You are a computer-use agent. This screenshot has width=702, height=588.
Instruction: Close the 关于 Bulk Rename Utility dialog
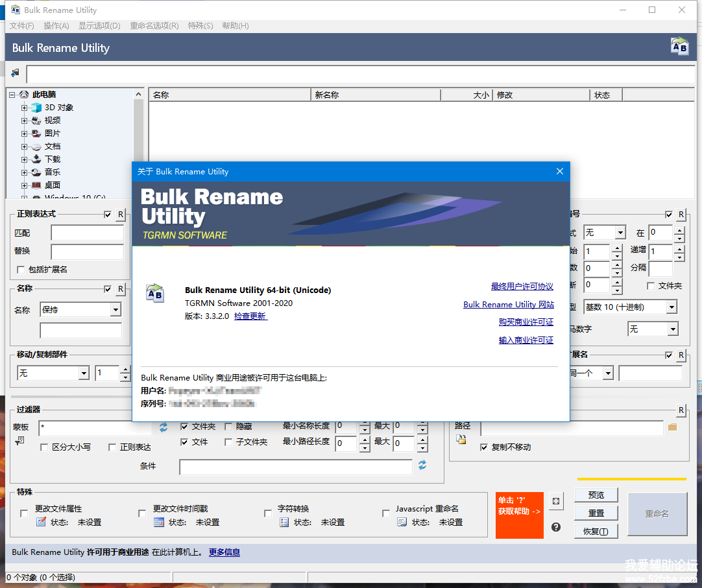click(560, 171)
